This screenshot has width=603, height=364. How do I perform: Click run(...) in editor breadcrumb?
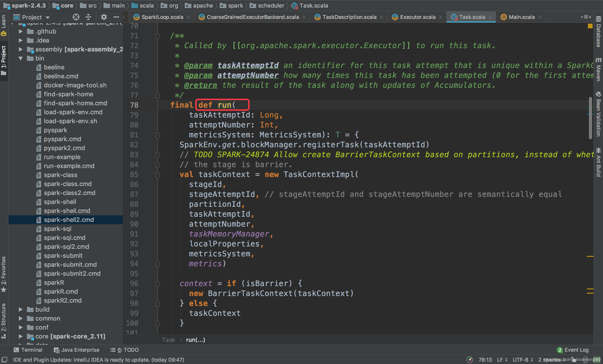(x=196, y=340)
